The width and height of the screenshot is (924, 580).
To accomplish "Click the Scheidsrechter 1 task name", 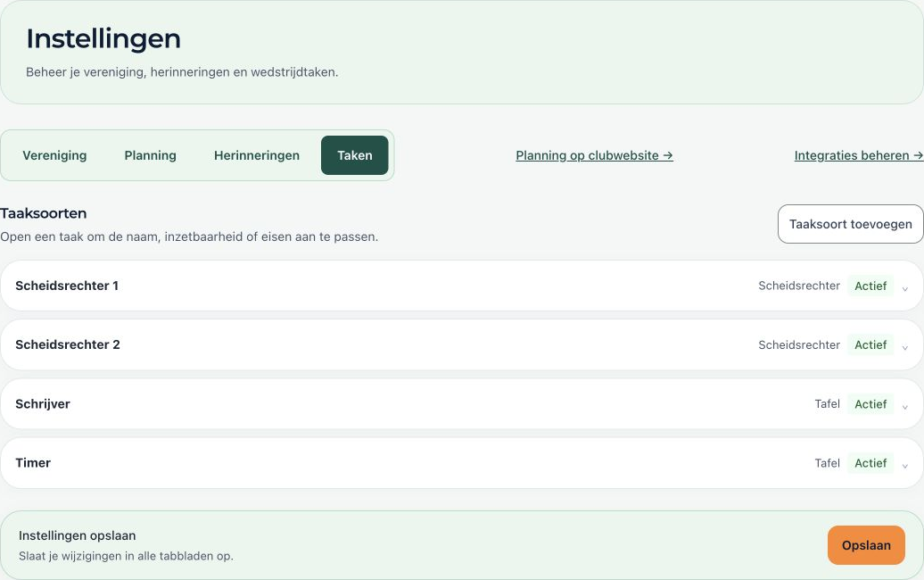I will tap(67, 286).
